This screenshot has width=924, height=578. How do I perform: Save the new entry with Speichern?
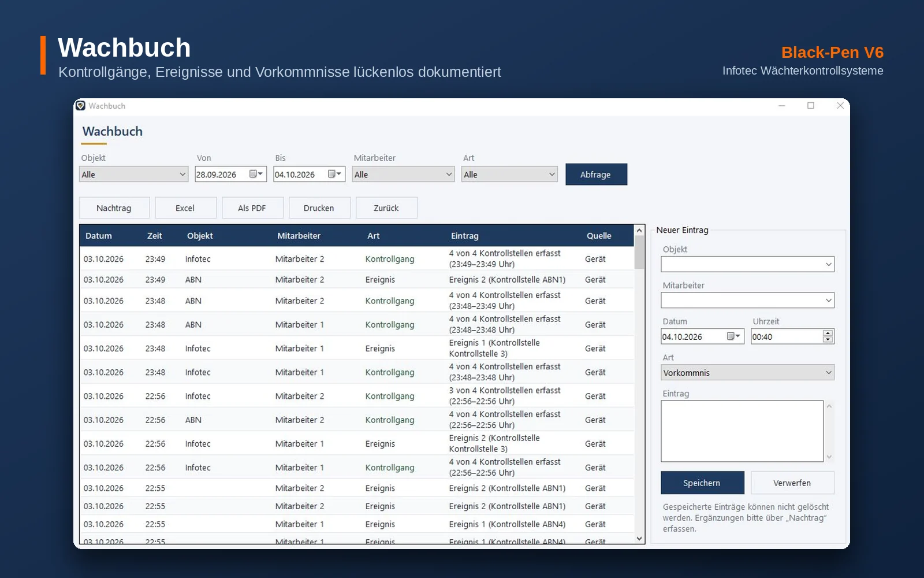702,483
